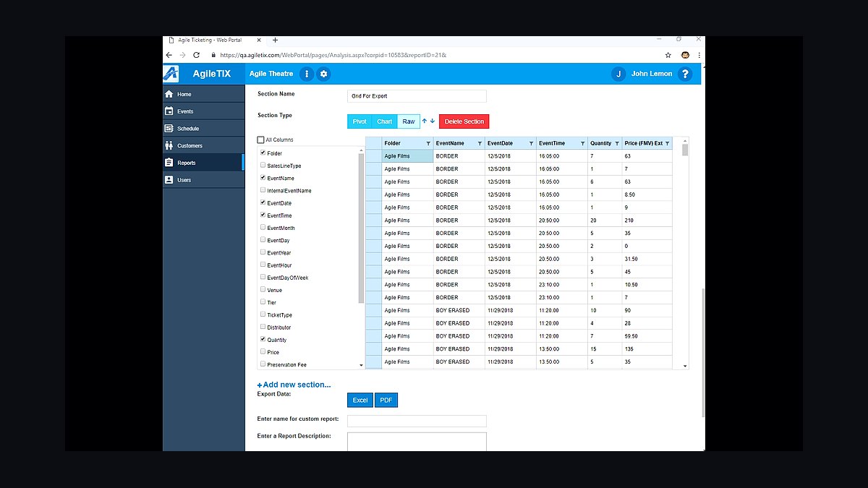Check the Venue checkbox

(263, 289)
